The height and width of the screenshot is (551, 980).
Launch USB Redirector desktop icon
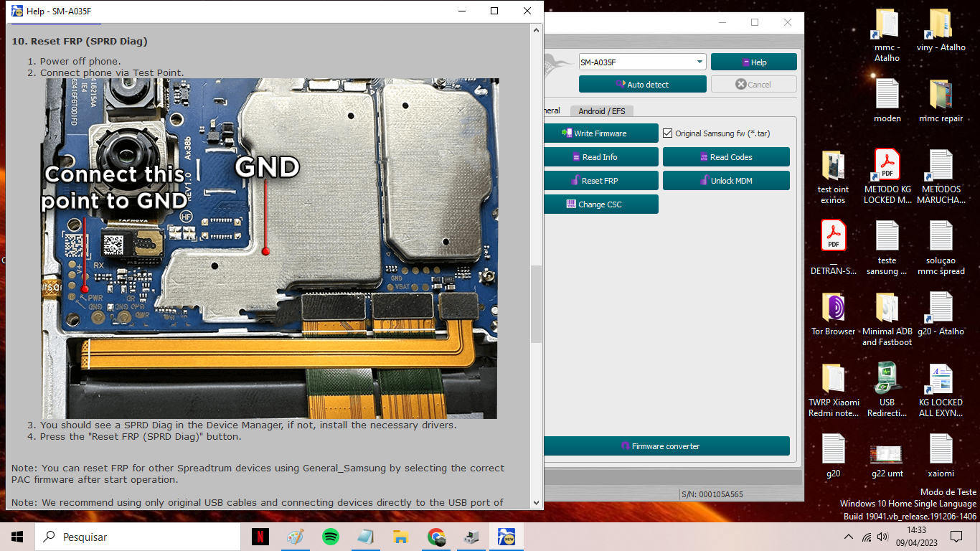click(x=887, y=390)
